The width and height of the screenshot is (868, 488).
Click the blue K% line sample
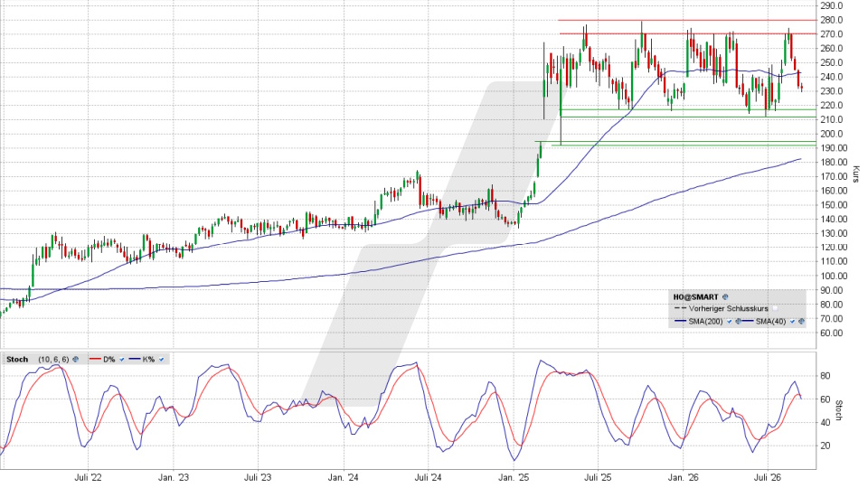click(x=135, y=359)
